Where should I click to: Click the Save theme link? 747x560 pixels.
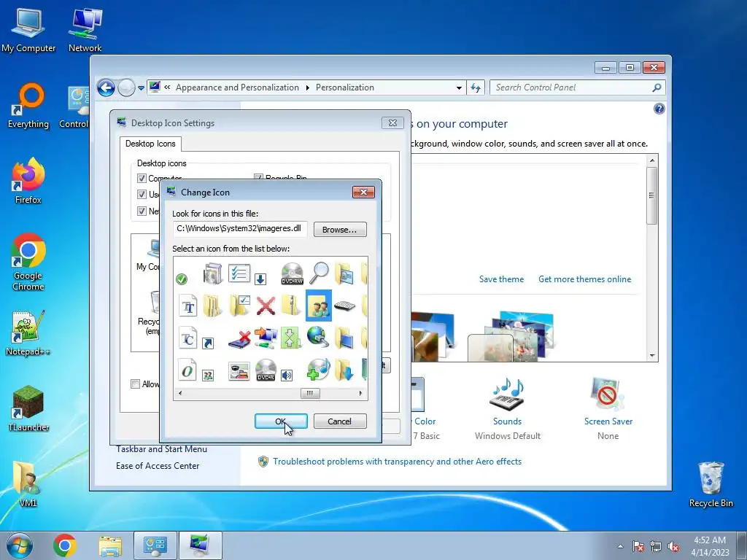point(501,279)
